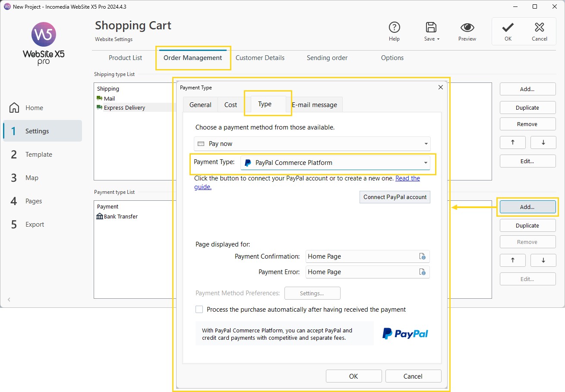This screenshot has width=565, height=392.
Task: Go to step 3 Map
Action: pyautogui.click(x=42, y=178)
